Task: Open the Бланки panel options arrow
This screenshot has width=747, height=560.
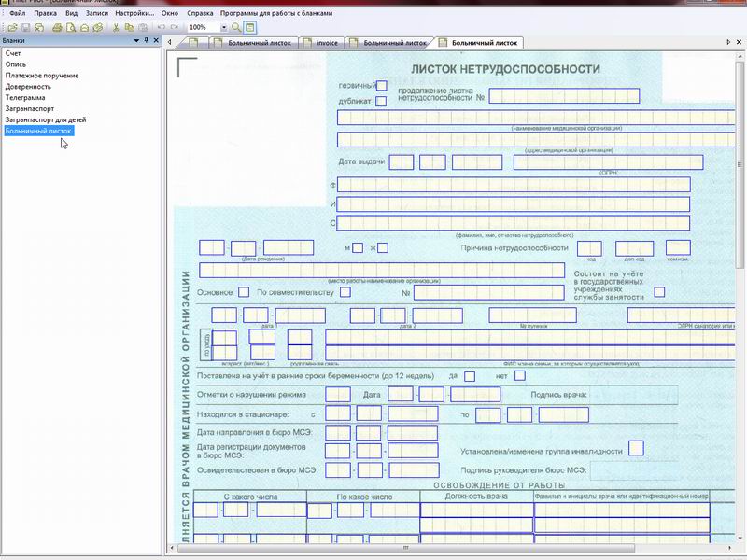Action: pyautogui.click(x=136, y=40)
